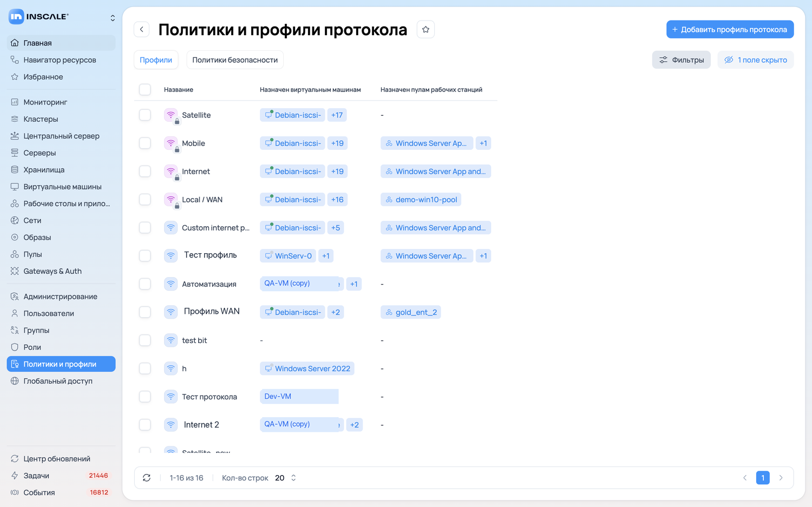
Task: Select the test bit row checkbox
Action: click(x=145, y=340)
